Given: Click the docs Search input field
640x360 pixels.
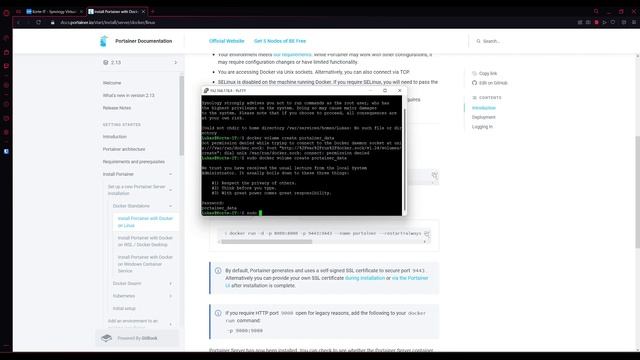Looking at the screenshot, I should [491, 41].
